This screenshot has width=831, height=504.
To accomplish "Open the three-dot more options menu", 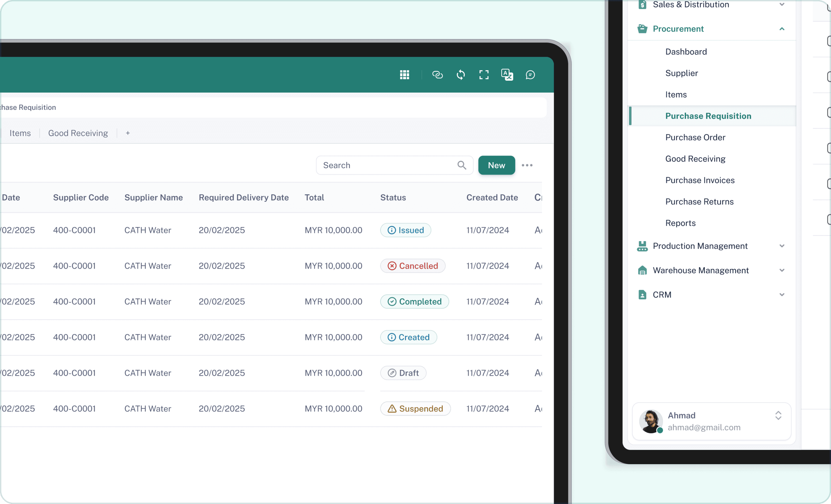I will tap(527, 165).
